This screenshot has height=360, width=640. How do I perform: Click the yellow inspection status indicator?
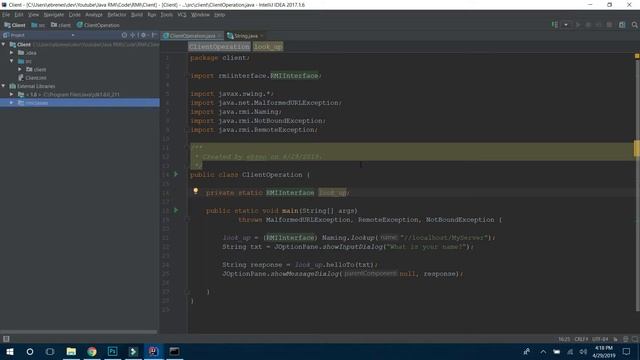[637, 56]
